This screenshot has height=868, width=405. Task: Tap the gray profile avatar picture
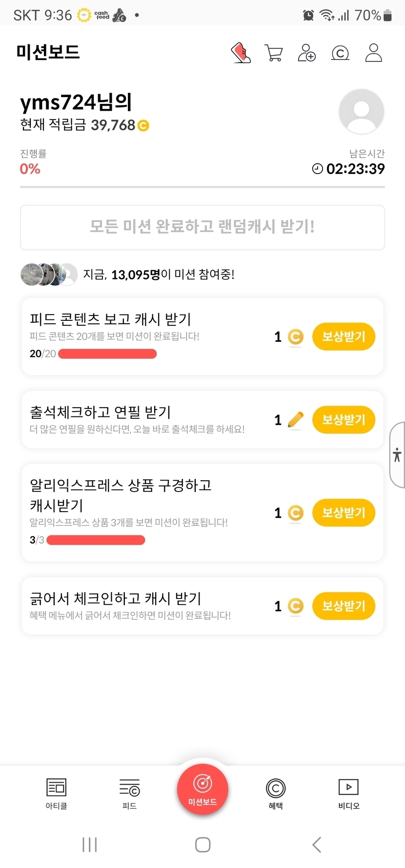[361, 111]
